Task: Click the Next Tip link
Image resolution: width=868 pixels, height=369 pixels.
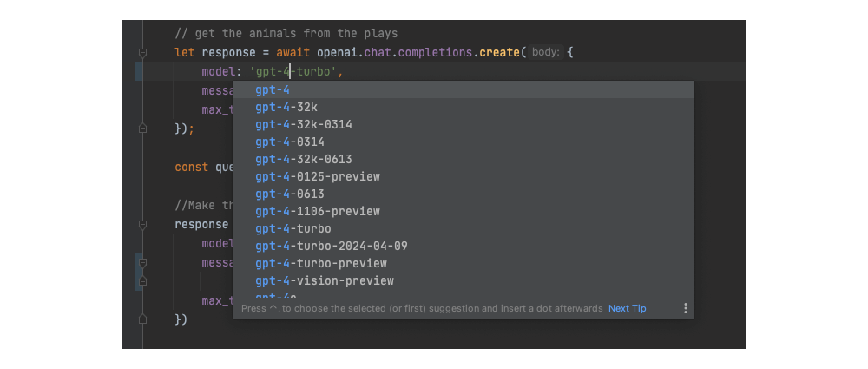Action: click(x=627, y=308)
